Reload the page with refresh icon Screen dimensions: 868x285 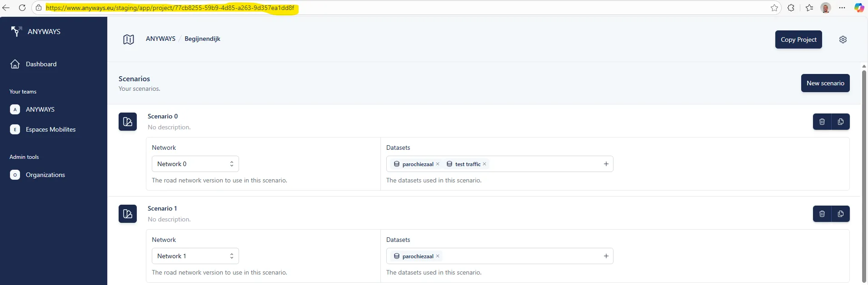(22, 8)
